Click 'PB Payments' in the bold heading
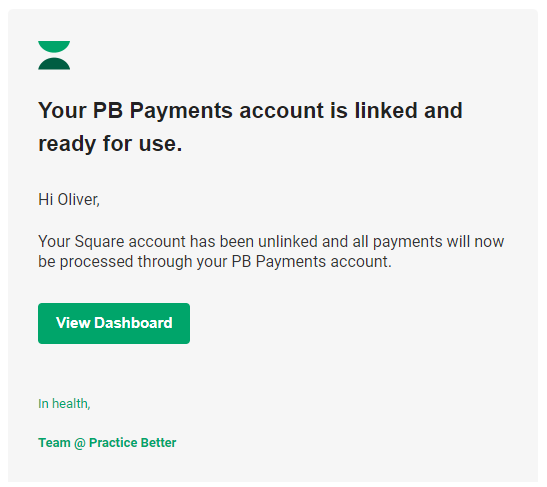547x487 pixels. pyautogui.click(x=163, y=111)
